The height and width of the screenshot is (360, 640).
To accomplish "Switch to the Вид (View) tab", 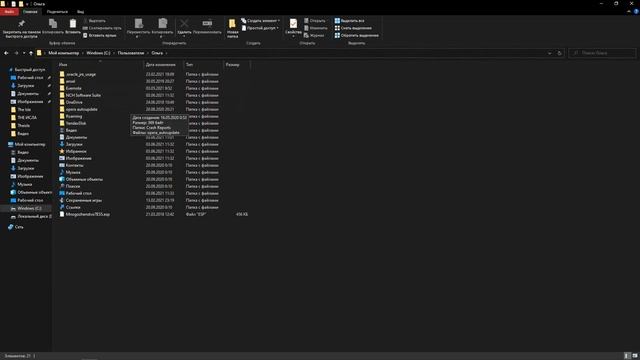I will point(80,11).
